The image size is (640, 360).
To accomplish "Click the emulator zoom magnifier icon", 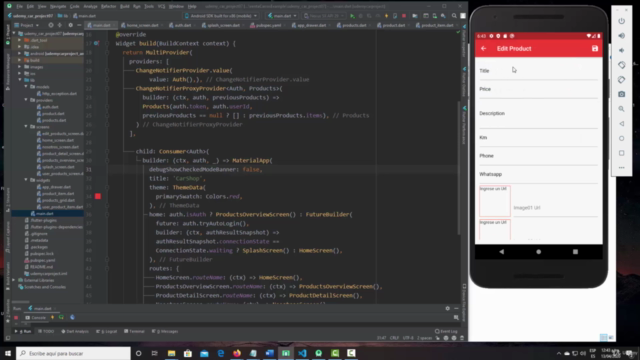I will click(x=621, y=109).
